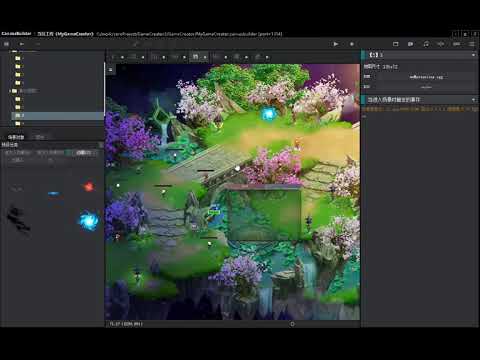Click the icon at right of preset panel header
This screenshot has width=480, height=360.
(x=101, y=145)
